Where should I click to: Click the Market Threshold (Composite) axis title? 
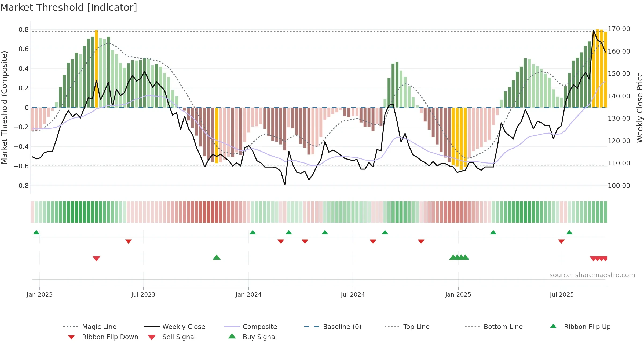[x=4, y=107]
